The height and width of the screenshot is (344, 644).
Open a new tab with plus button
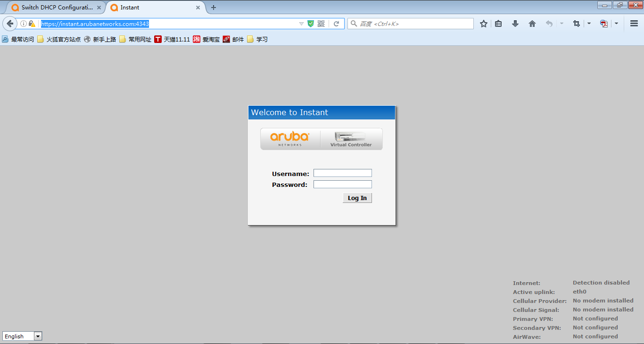click(214, 8)
